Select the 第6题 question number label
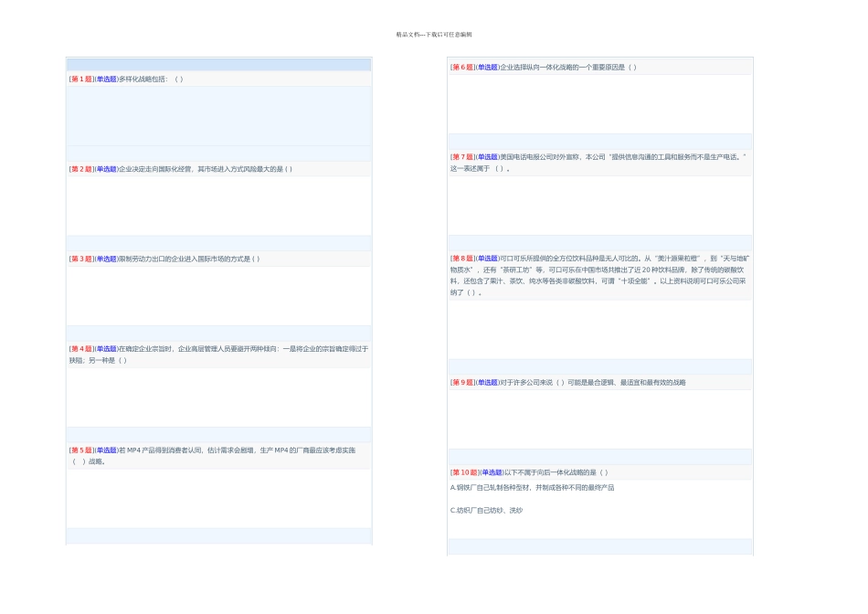This screenshot has width=868, height=614. [462, 68]
